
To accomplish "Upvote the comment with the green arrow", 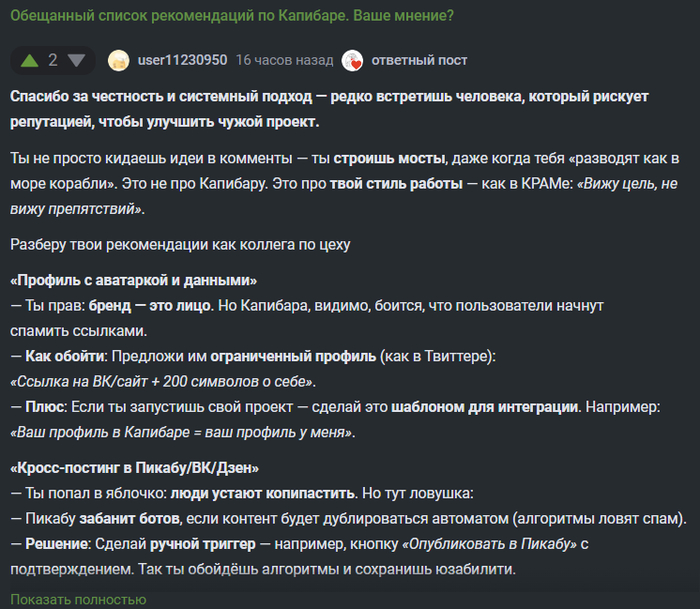I will [30, 60].
